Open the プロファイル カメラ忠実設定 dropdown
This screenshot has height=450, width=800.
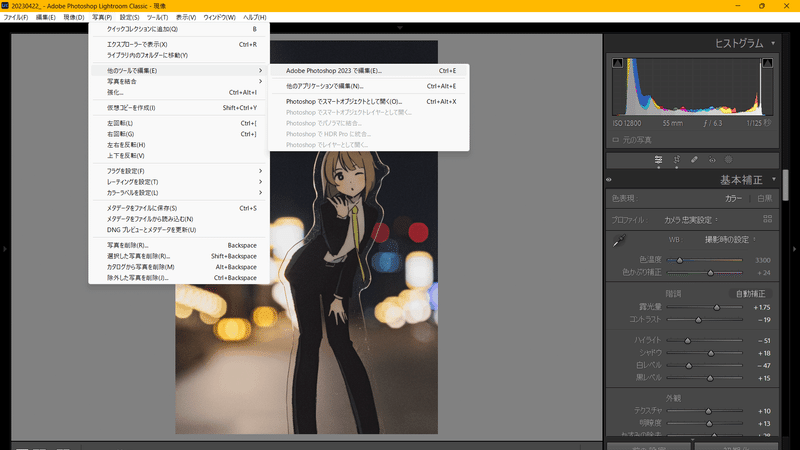[691, 220]
